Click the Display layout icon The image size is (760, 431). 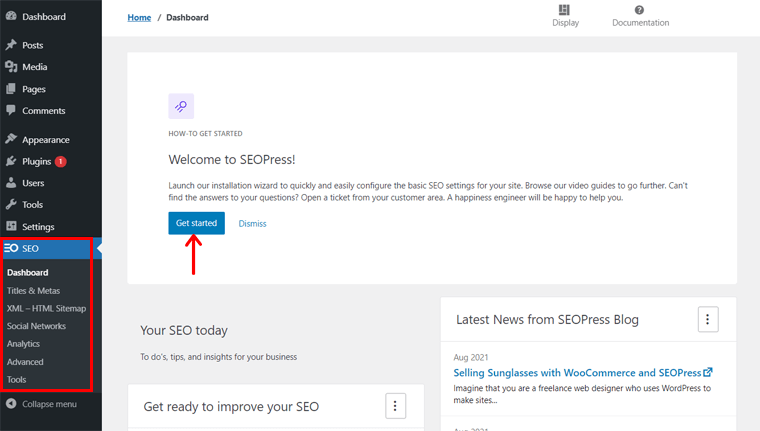(x=564, y=10)
